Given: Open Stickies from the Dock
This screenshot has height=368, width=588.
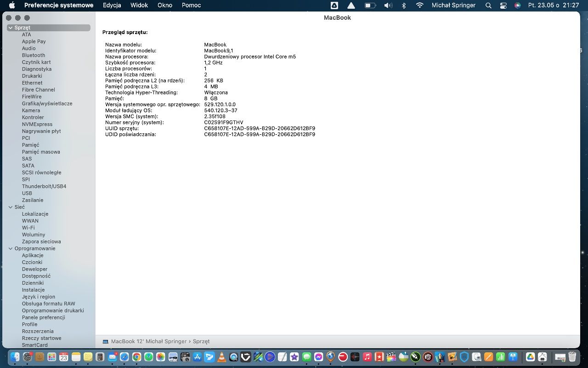Looking at the screenshot, I should click(88, 356).
